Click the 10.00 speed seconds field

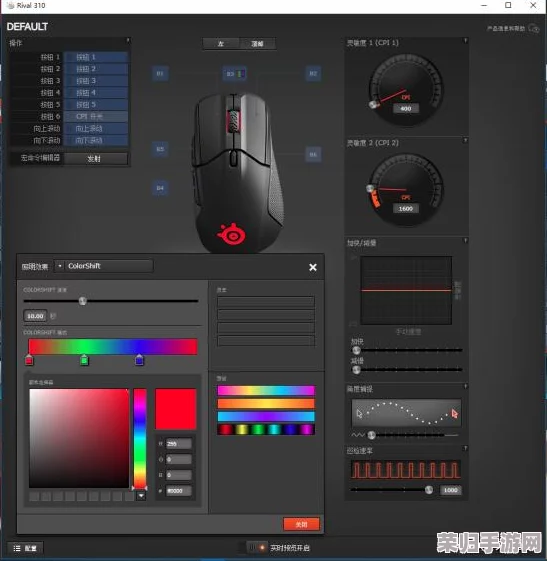pos(35,316)
